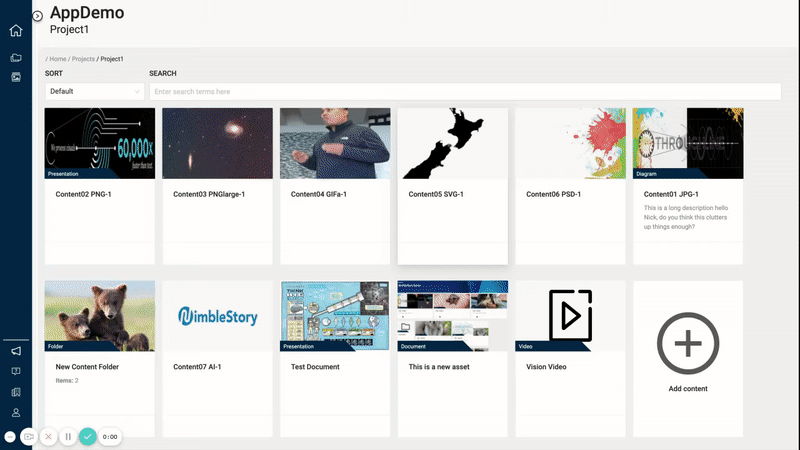The height and width of the screenshot is (450, 800).
Task: Open the image library sidebar icon
Action: pos(15,76)
